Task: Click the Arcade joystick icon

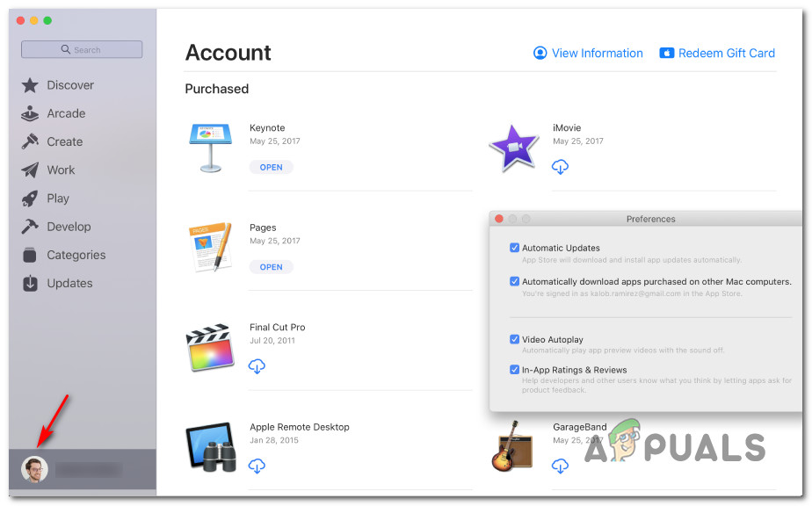Action: click(x=30, y=113)
